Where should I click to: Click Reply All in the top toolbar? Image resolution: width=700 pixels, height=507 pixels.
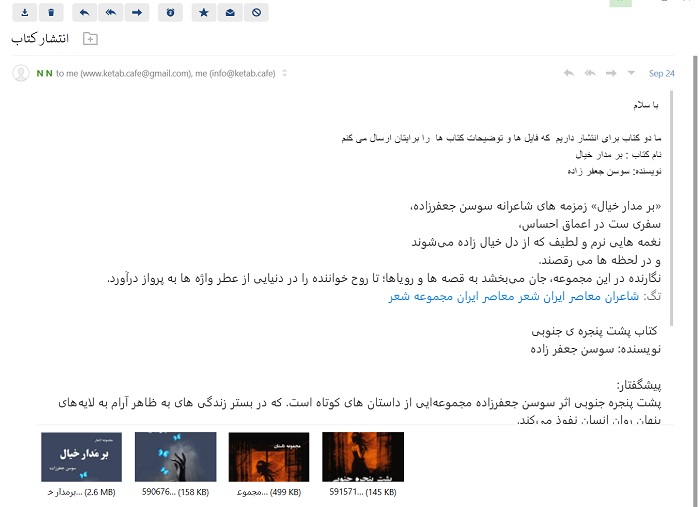point(110,12)
